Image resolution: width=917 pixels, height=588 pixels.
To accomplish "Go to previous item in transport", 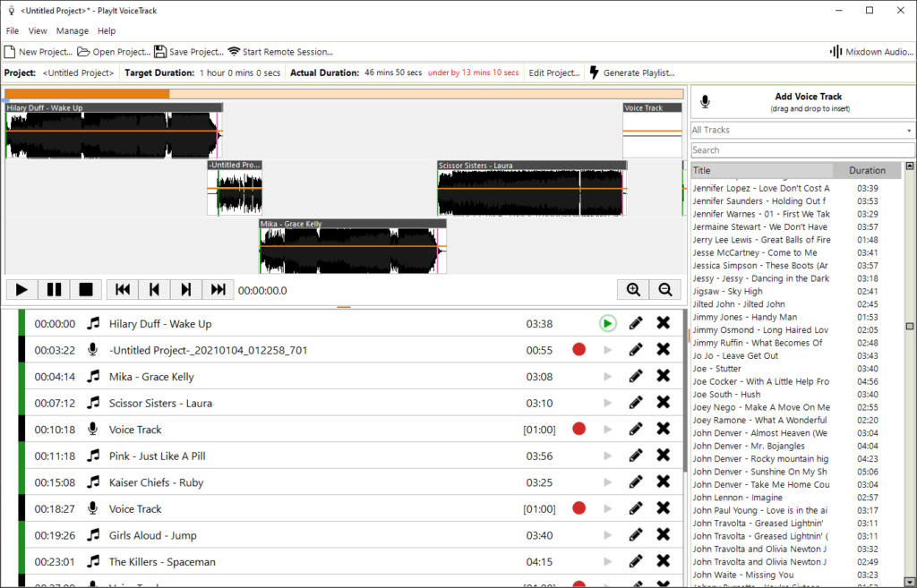I will pyautogui.click(x=154, y=290).
